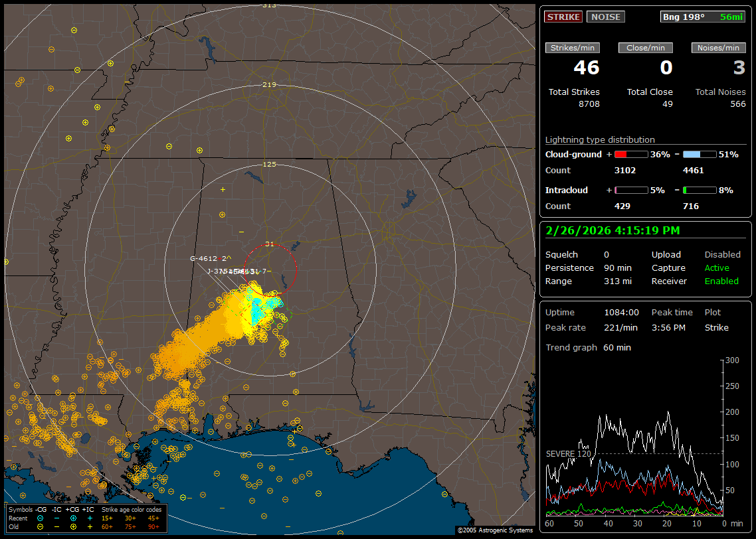Viewport: 756px width, 539px height.
Task: Click the recent +IC cyan plus symbol
Action: (x=90, y=518)
